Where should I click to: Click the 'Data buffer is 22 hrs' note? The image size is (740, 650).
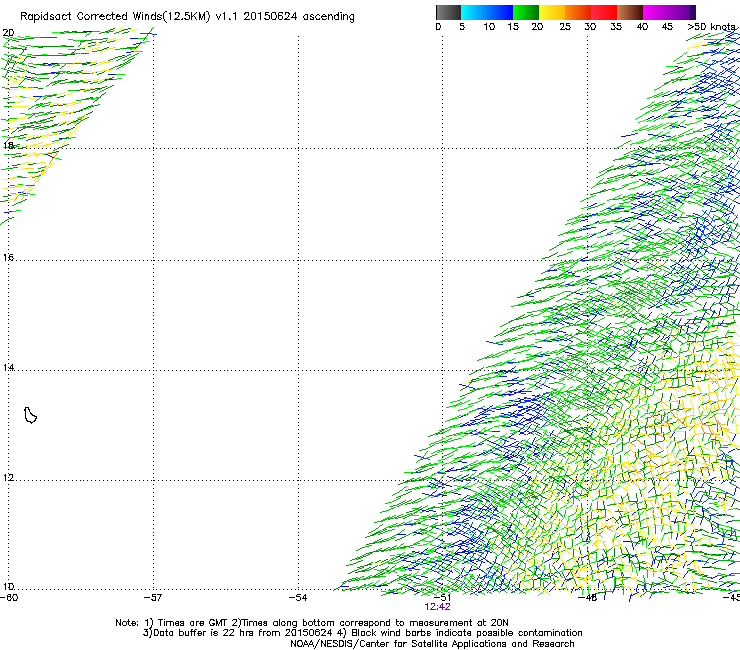(362, 633)
